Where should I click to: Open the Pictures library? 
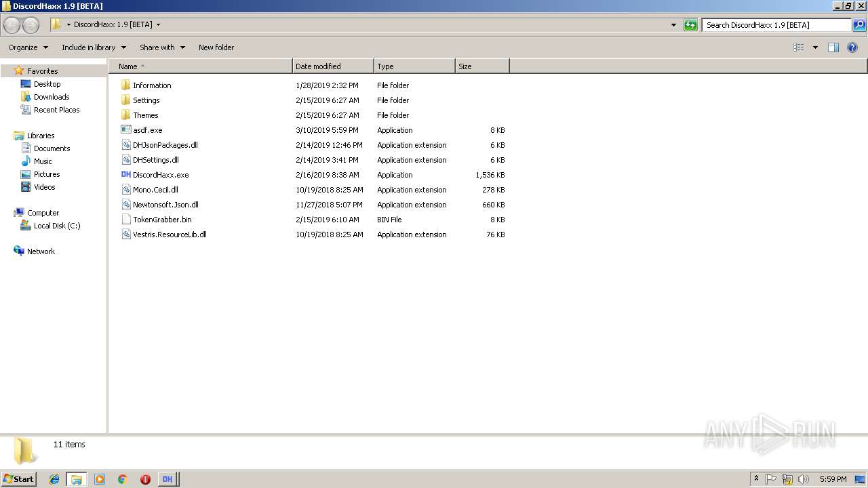[47, 174]
